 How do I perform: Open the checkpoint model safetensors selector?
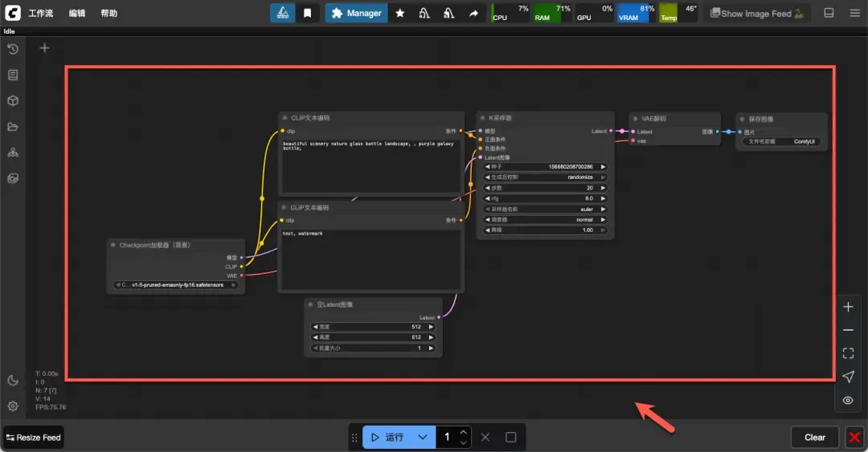pos(176,285)
